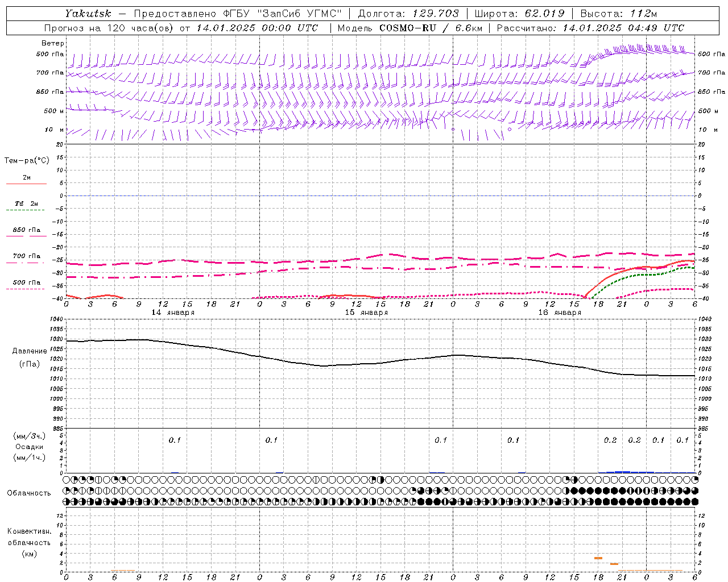
Task: Click the '15 января' date label
Action: [x=366, y=313]
